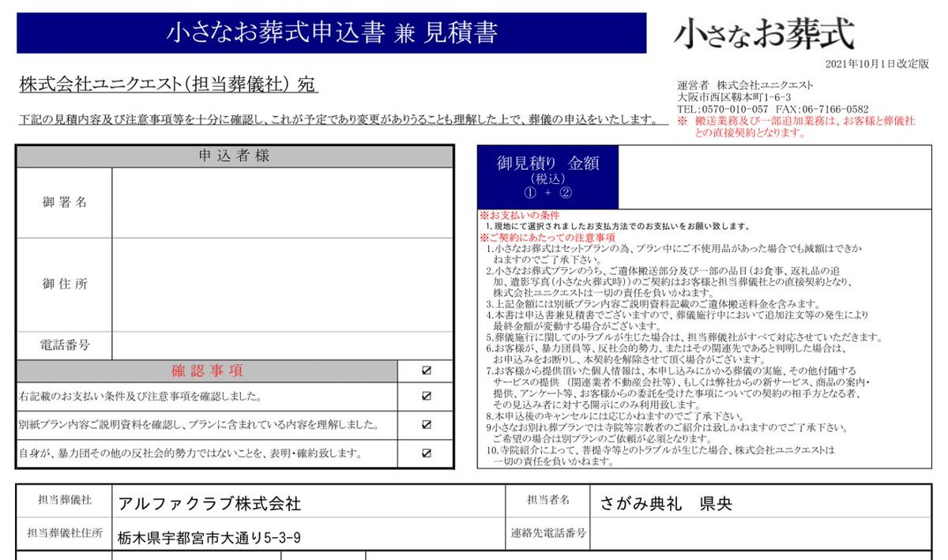Select the payment line 現地にて選択されましたお支払方法
Screen dimensions: 948x560
(617, 226)
